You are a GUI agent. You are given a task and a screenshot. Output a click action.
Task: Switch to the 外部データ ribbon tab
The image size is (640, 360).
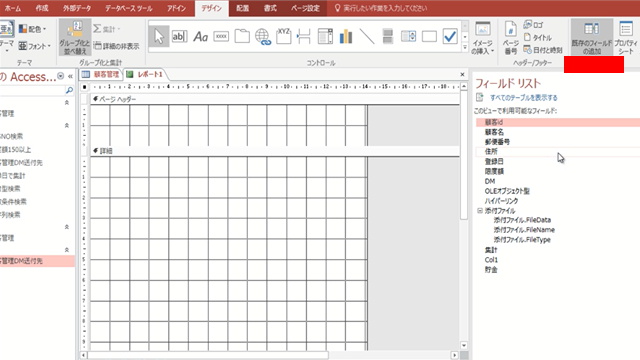77,8
